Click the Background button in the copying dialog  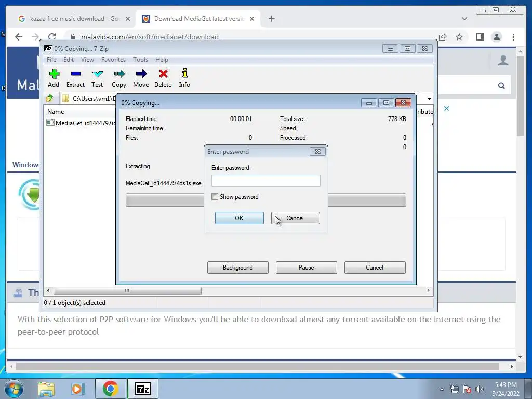[238, 268]
